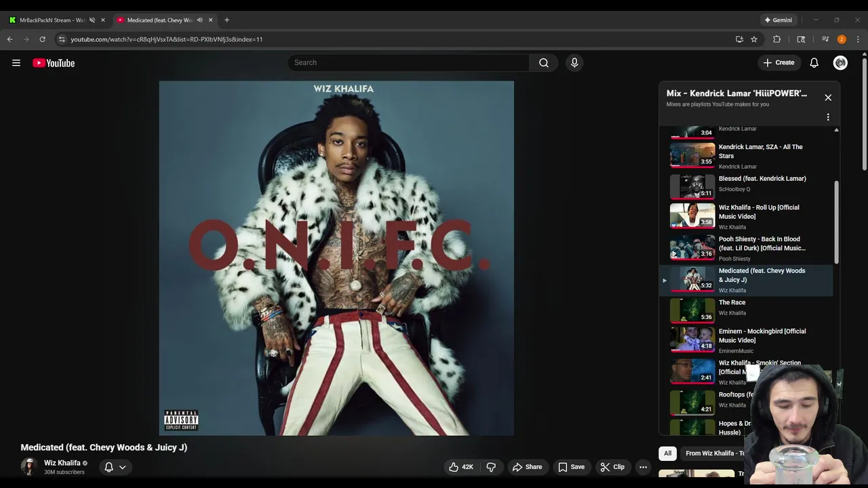The width and height of the screenshot is (868, 488).
Task: Save video to a playlist
Action: pyautogui.click(x=571, y=467)
